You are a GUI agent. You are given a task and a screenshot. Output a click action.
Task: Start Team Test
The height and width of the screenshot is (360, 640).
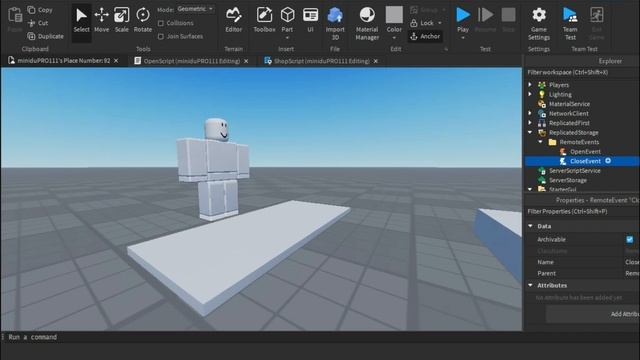570,24
